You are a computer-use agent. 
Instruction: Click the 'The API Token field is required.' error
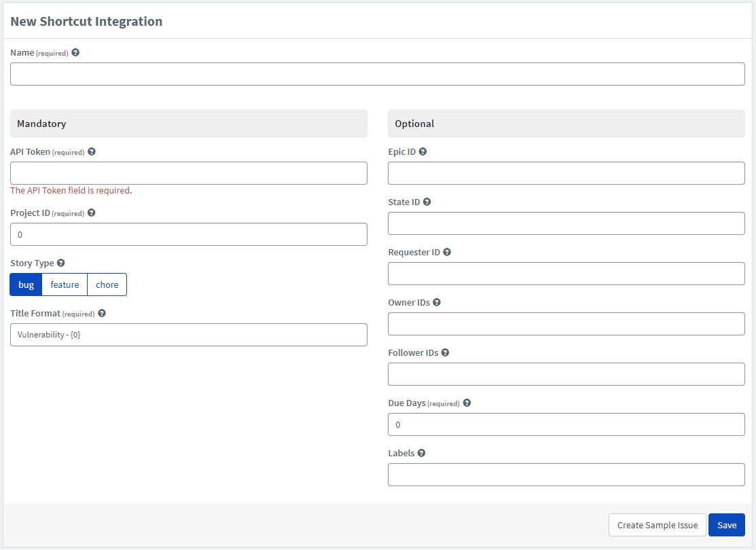71,190
